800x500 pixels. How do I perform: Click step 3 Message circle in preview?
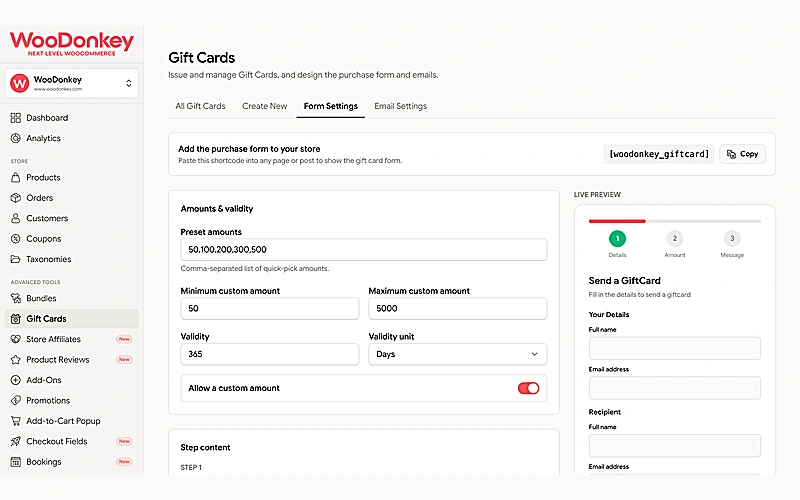click(x=732, y=238)
